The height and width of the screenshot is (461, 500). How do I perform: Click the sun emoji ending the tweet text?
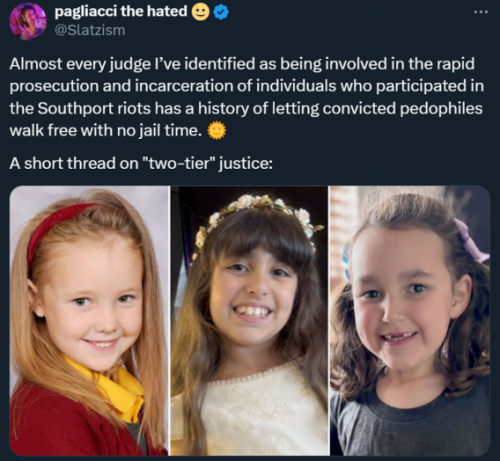(217, 131)
